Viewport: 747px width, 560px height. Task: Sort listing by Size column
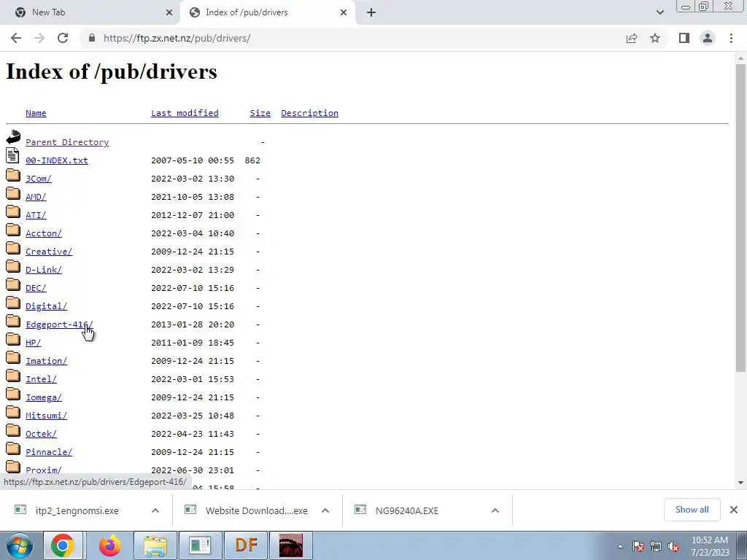(x=260, y=113)
